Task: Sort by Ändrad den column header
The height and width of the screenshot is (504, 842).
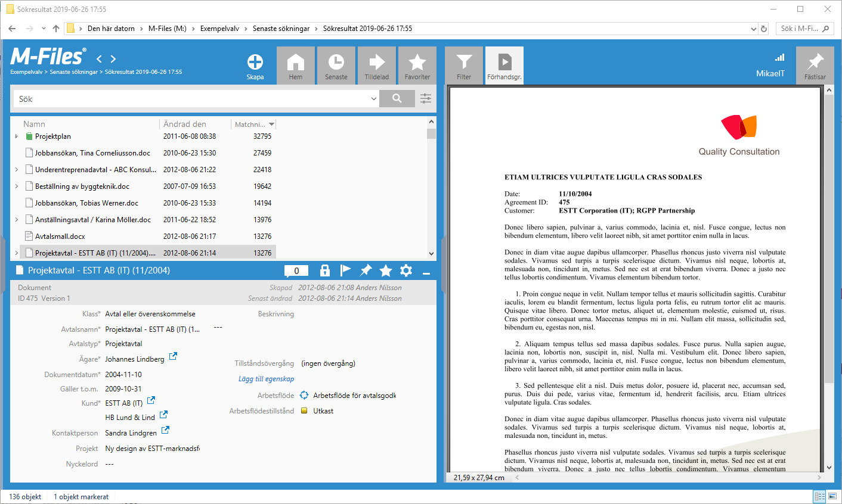Action: click(185, 124)
